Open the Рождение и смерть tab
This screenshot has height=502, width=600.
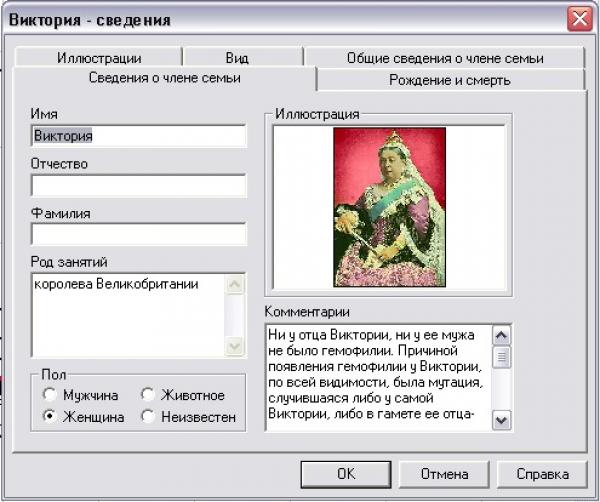coord(449,80)
